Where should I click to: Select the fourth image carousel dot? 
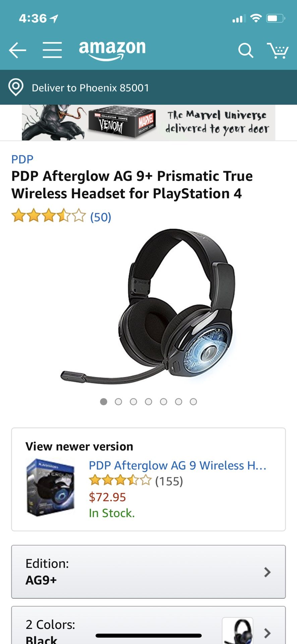tap(148, 401)
